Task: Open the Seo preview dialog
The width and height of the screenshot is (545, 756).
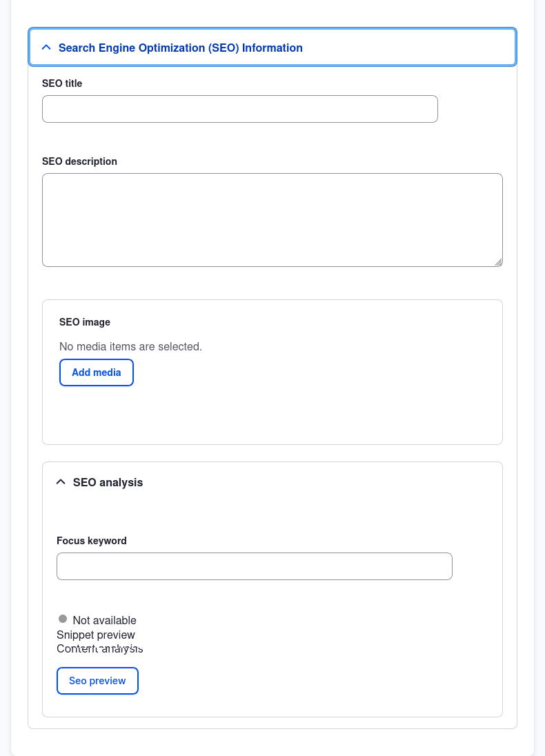Action: pos(97,680)
